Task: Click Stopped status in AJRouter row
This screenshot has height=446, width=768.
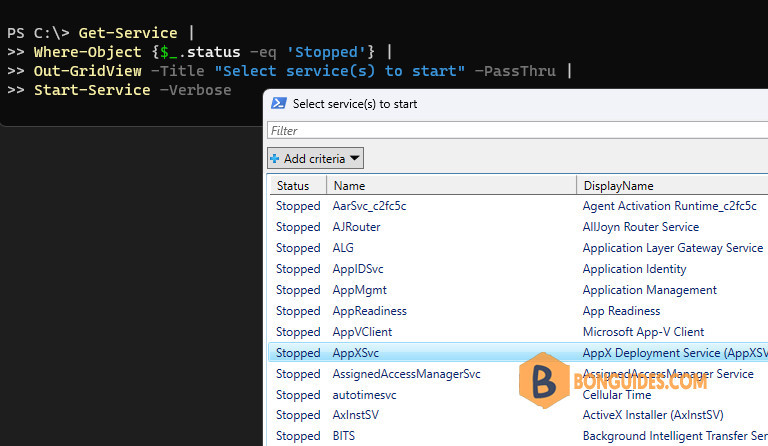Action: 298,227
